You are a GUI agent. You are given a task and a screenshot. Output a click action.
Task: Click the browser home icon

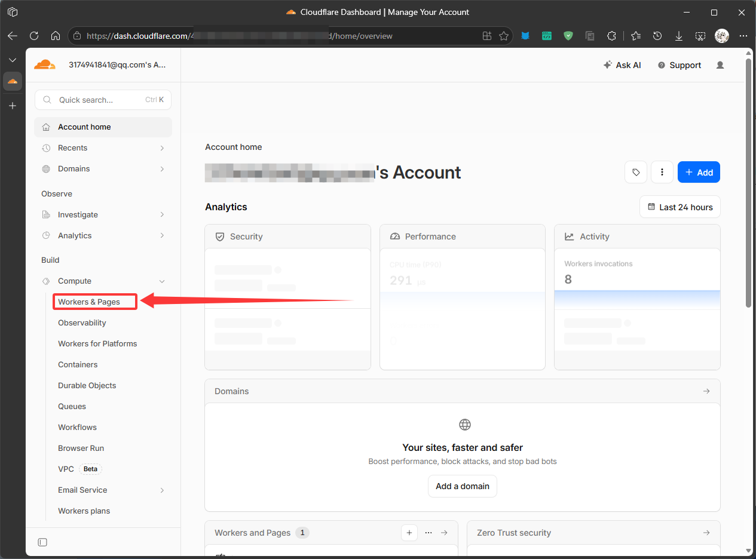click(56, 36)
